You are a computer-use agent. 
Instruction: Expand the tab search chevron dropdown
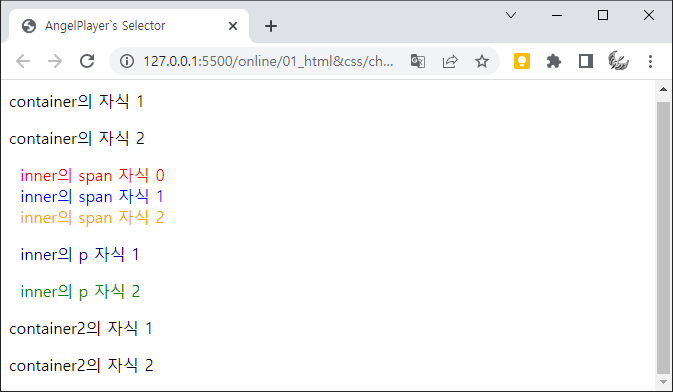511,15
